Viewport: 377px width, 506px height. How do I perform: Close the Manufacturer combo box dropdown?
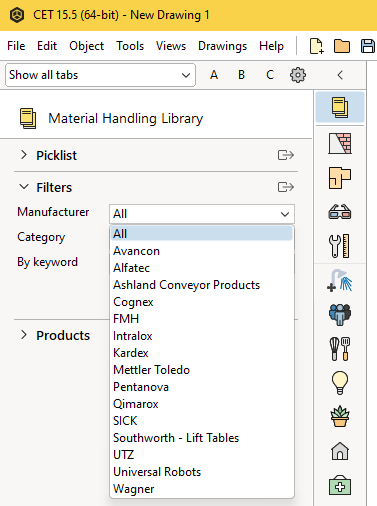click(285, 214)
